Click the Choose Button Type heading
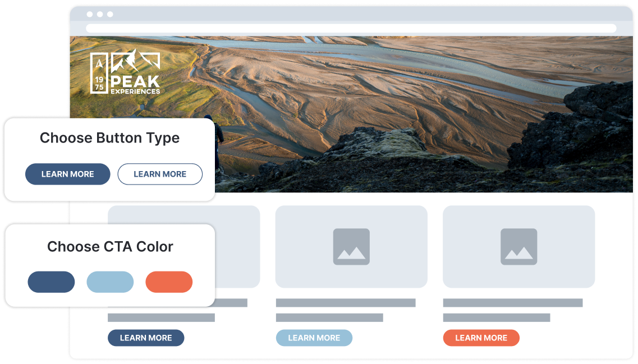This screenshot has height=364, width=638. point(109,139)
